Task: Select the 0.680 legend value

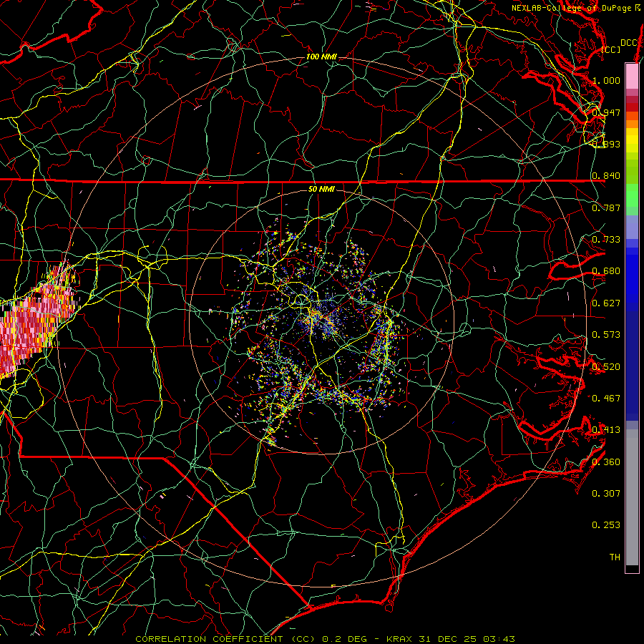Action: point(606,270)
